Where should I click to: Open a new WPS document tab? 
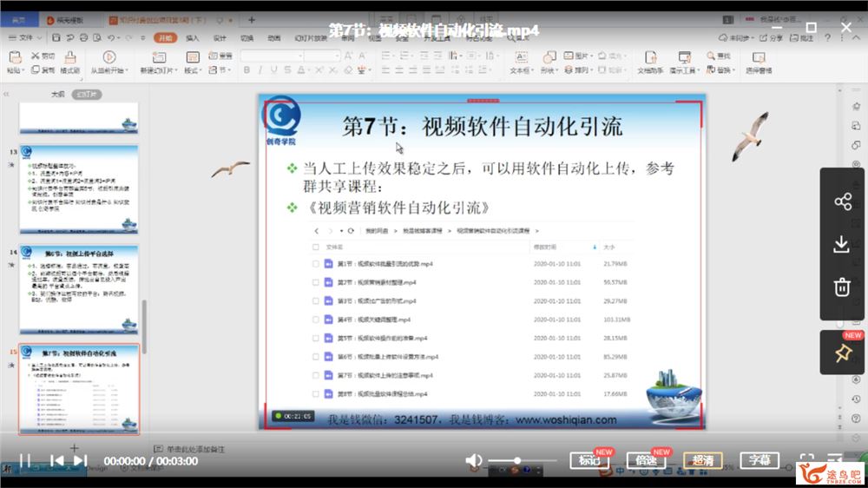click(252, 20)
